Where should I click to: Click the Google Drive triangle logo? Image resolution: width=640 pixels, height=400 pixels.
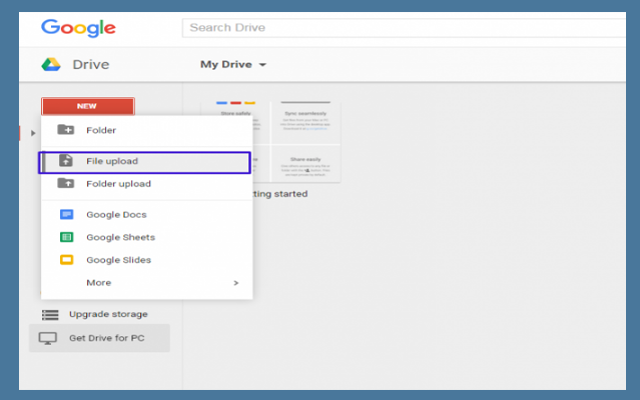tap(51, 64)
